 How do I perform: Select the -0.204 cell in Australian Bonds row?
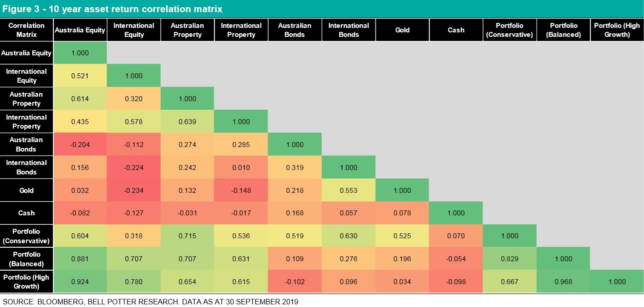[80, 145]
